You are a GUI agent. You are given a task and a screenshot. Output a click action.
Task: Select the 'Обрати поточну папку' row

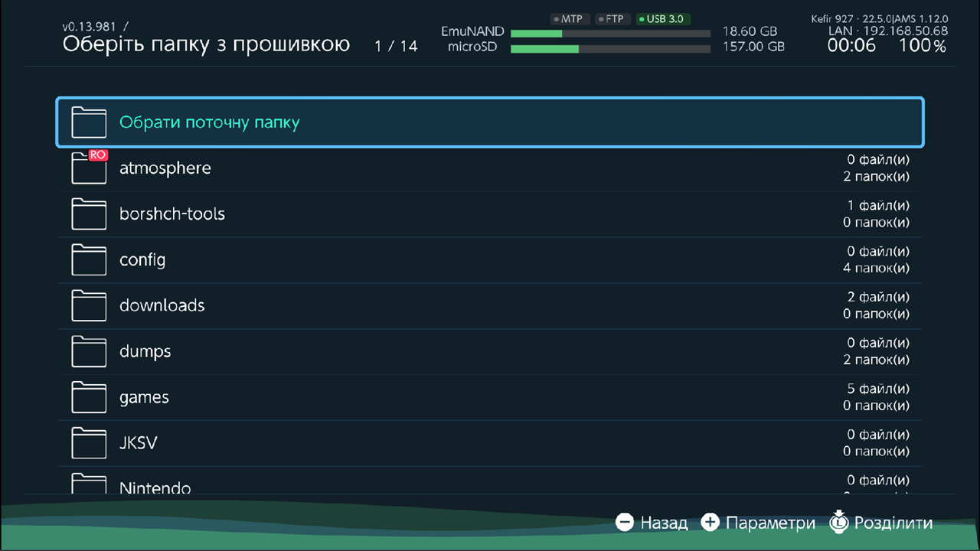point(490,122)
